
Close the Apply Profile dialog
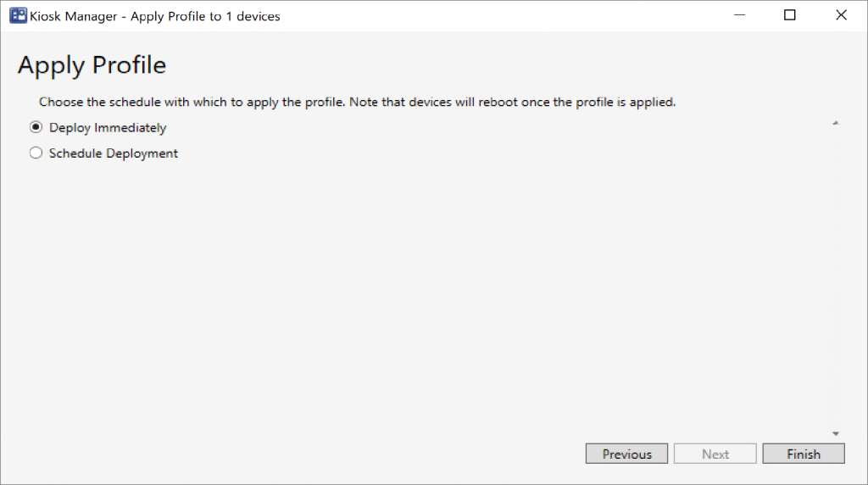tap(841, 15)
